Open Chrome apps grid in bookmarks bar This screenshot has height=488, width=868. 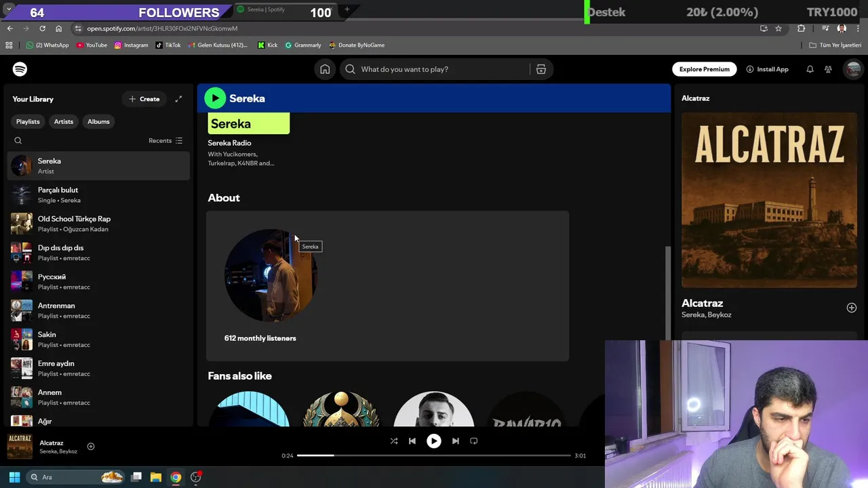click(x=9, y=45)
